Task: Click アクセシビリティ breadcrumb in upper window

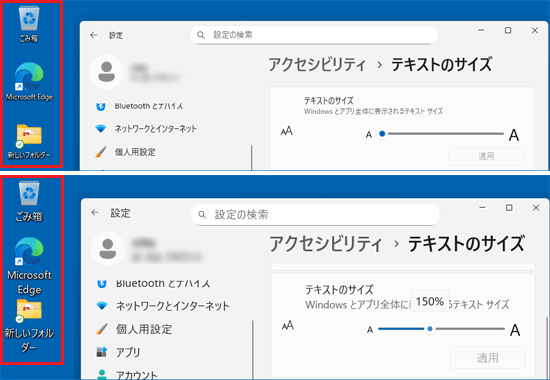Action: tap(317, 65)
